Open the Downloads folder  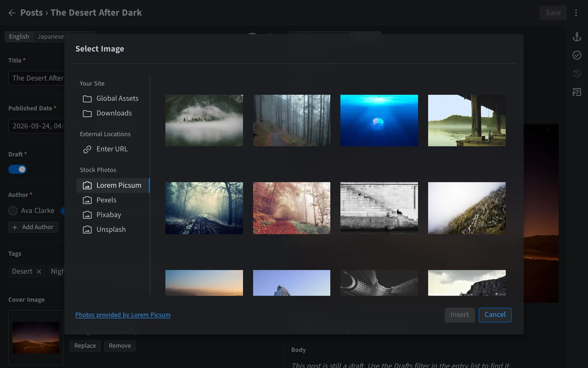[112, 113]
